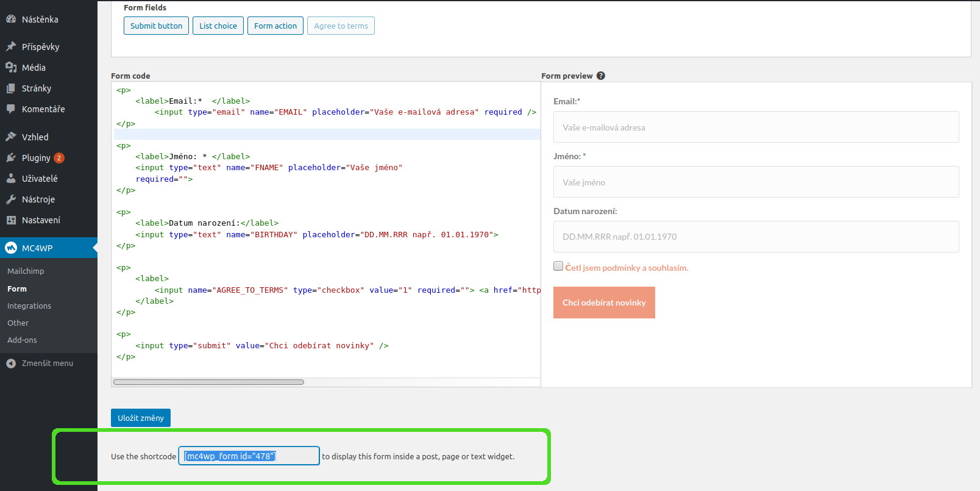This screenshot has width=980, height=491.
Task: Click the form code editor BIRTHDAY line
Action: pyautogui.click(x=317, y=234)
